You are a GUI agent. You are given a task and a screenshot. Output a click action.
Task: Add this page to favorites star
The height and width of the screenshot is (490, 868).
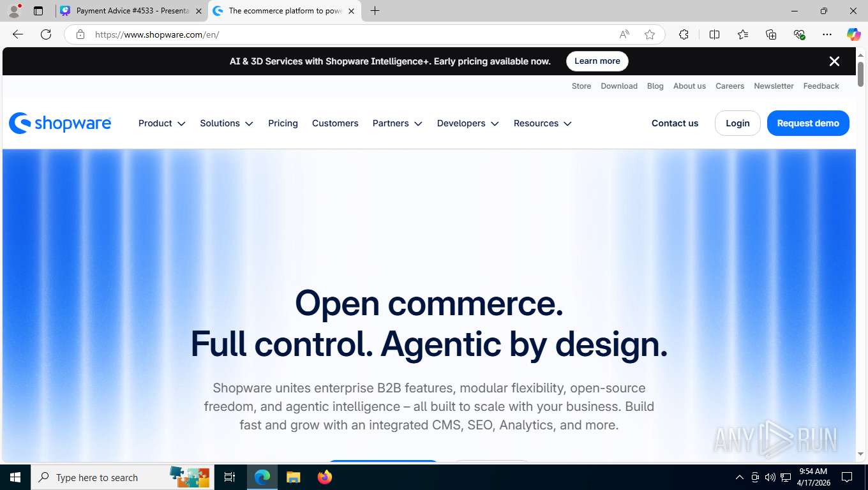(650, 34)
